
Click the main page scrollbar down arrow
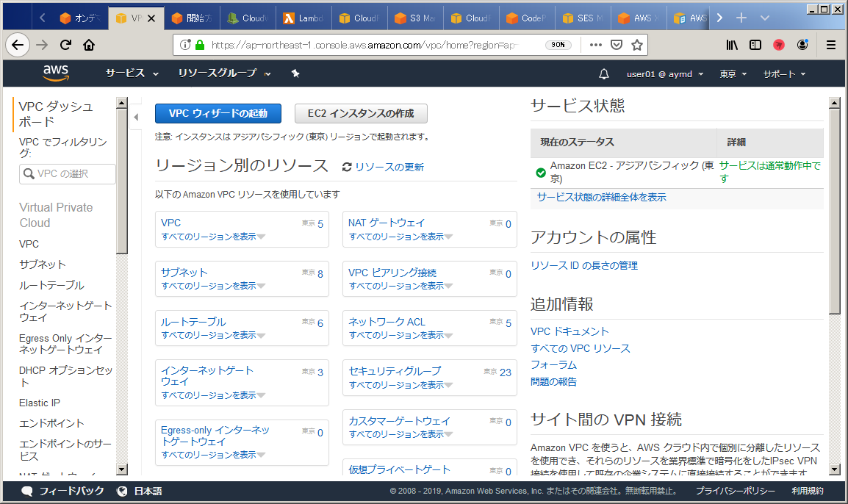coord(835,469)
